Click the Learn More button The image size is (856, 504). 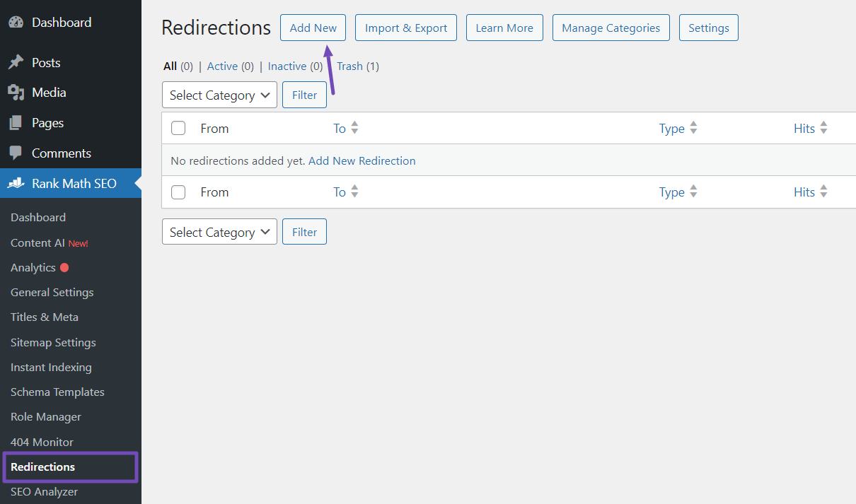[504, 28]
